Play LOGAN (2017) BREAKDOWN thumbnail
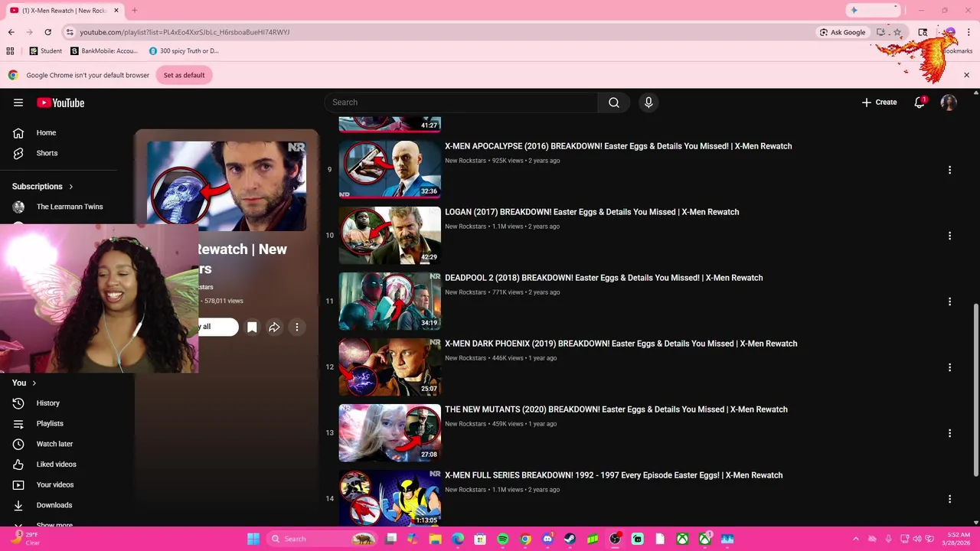 click(390, 236)
